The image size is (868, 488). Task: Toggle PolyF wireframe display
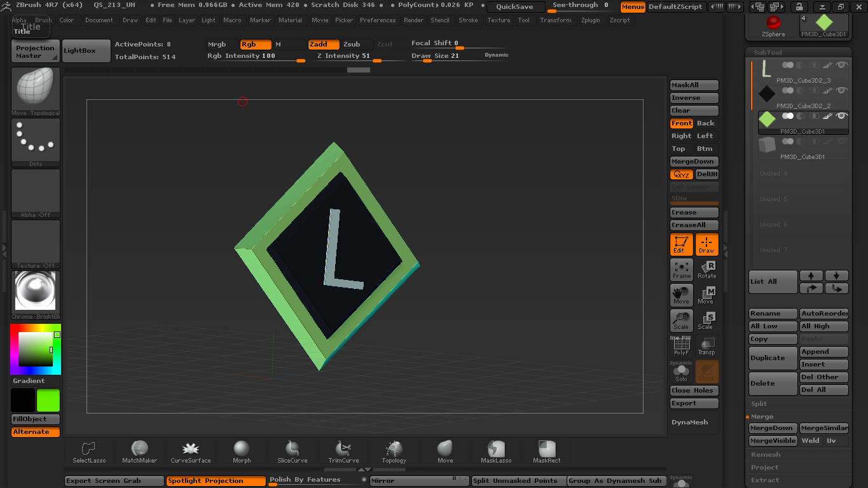coord(681,346)
